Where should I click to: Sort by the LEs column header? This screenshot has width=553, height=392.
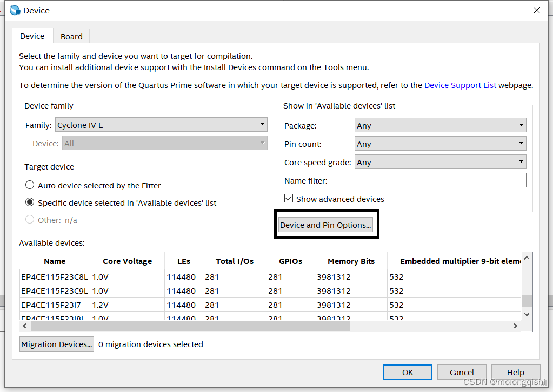tap(184, 261)
